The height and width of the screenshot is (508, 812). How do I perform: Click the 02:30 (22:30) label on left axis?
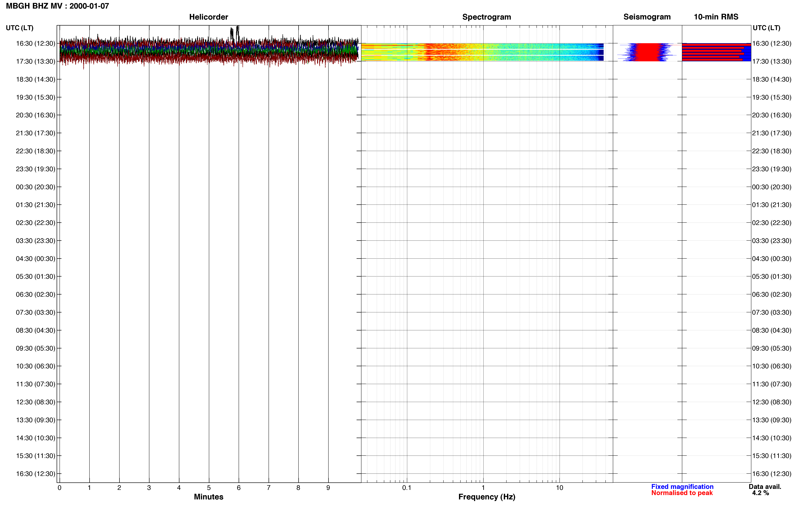[36, 223]
